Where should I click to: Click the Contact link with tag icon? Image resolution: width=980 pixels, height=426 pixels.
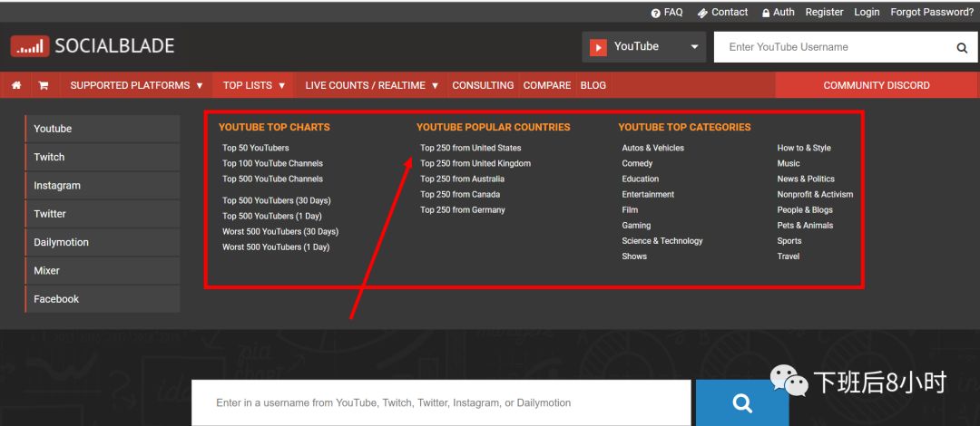point(722,13)
